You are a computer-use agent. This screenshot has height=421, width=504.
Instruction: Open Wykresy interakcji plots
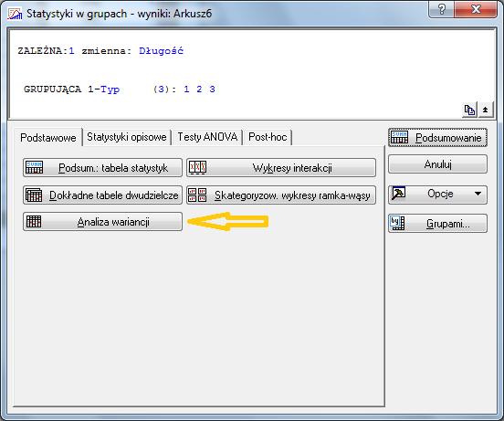pyautogui.click(x=281, y=167)
